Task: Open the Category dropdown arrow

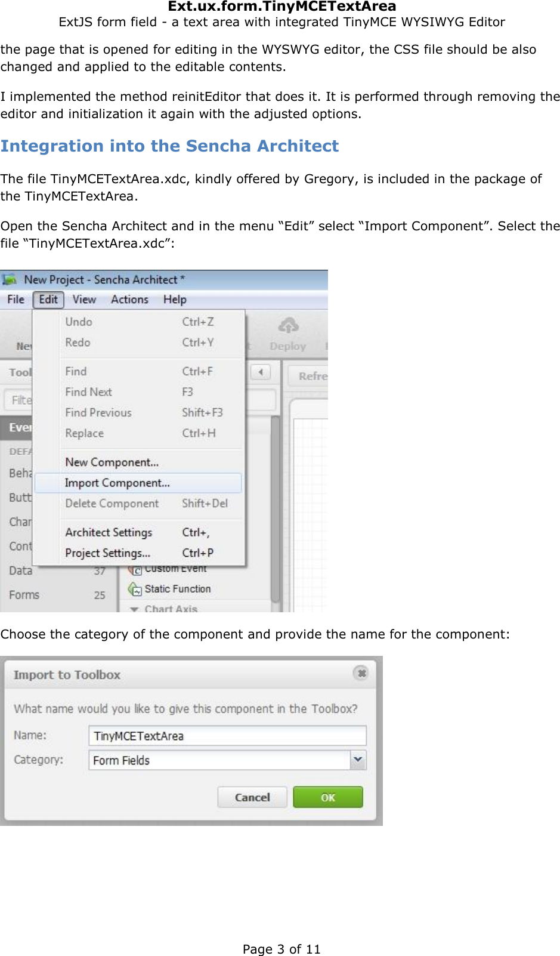Action: pyautogui.click(x=358, y=760)
